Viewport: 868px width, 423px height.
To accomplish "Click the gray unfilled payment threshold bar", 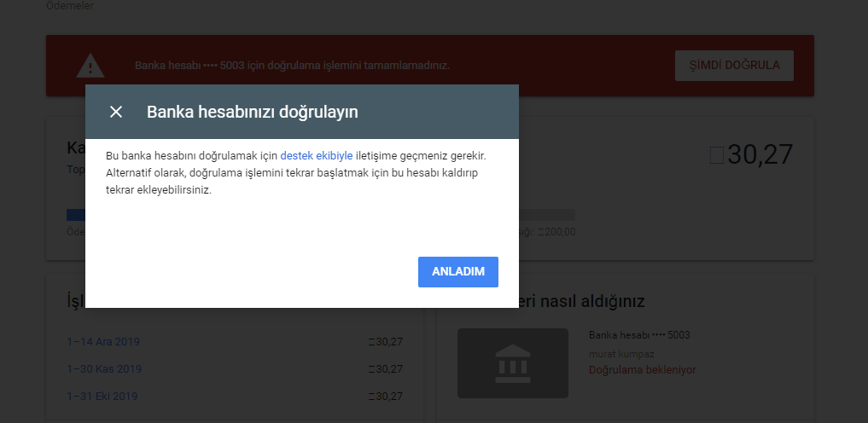I will click(x=546, y=215).
